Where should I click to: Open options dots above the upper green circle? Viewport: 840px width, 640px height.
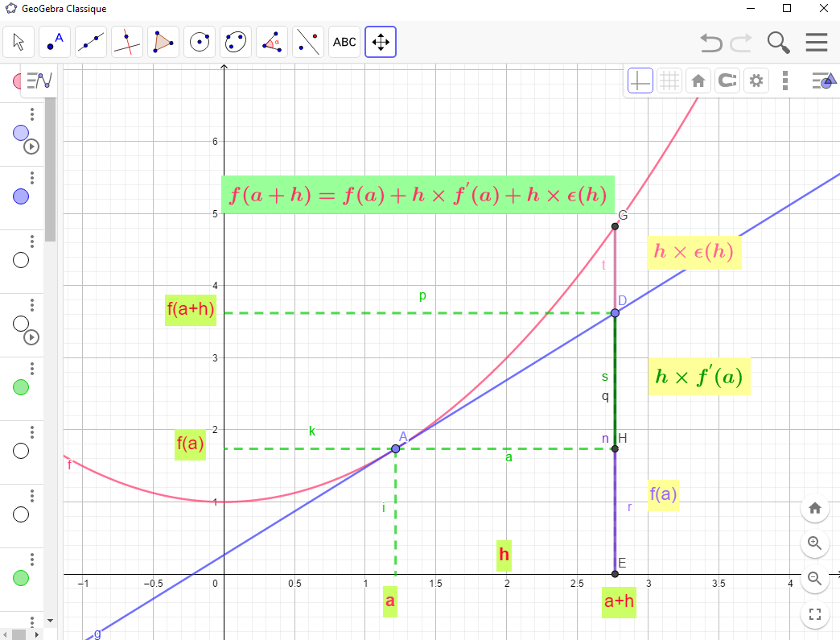point(32,369)
